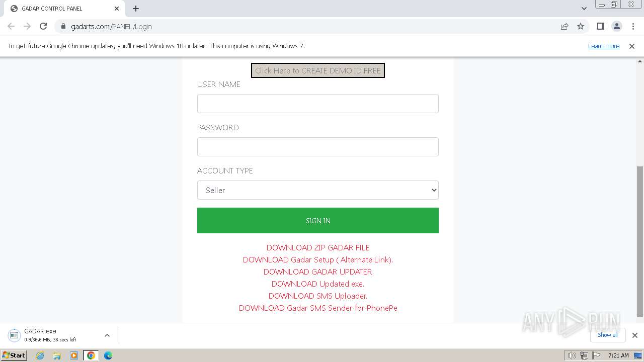644x362 pixels.
Task: Open the 7:21 AM clock
Action: 618,355
